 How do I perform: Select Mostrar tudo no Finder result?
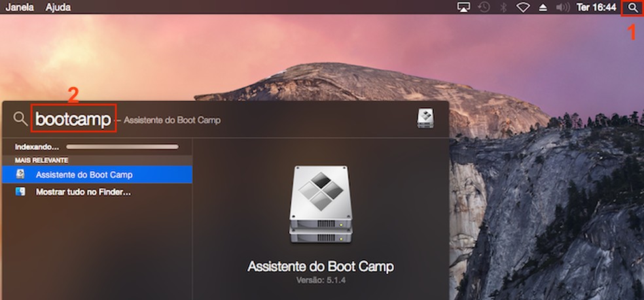(x=97, y=192)
